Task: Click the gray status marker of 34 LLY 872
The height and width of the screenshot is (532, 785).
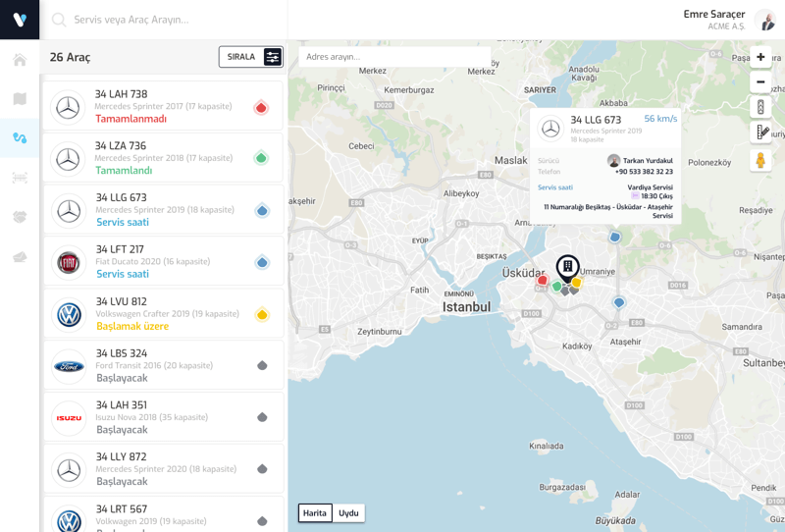Action: pos(262,469)
